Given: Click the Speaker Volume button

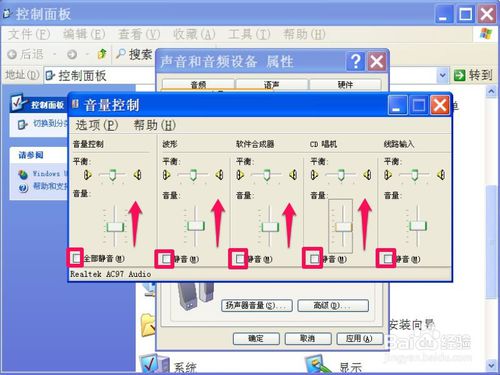Looking at the screenshot, I should 257,305.
